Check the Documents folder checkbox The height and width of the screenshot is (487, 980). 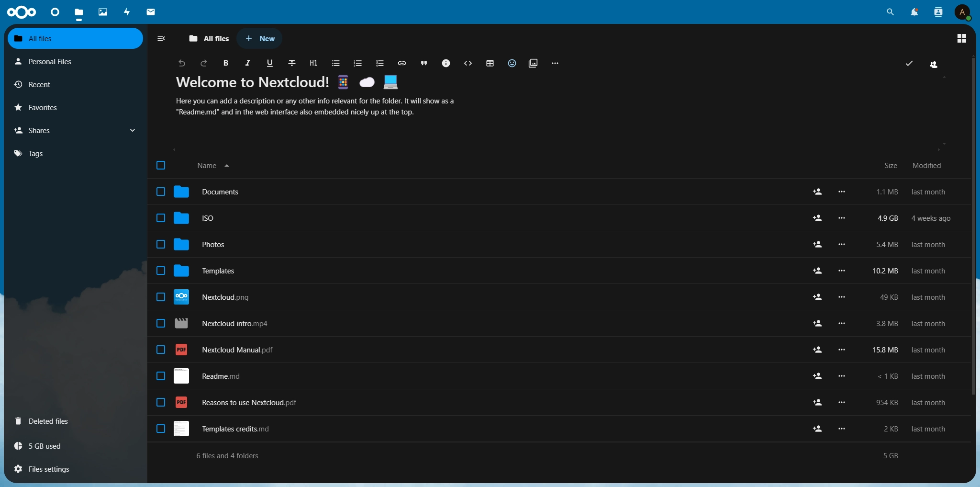[x=161, y=192]
